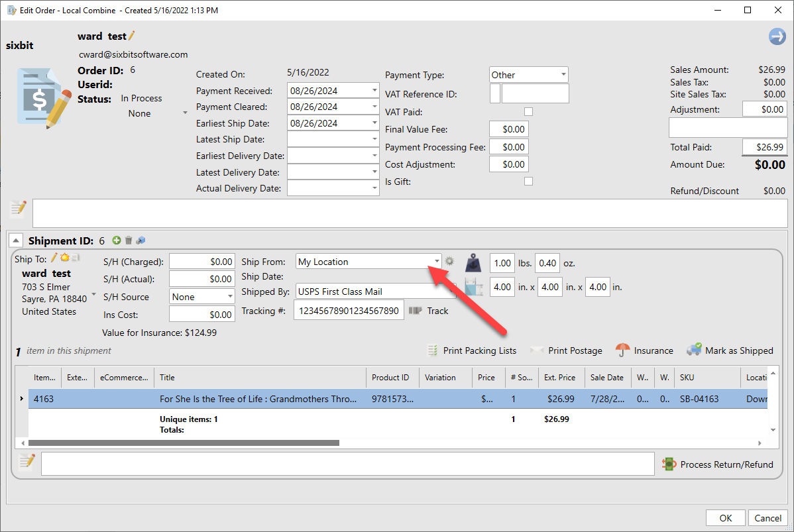Enable the Is Gift checkbox
This screenshot has height=532, width=794.
coord(528,181)
